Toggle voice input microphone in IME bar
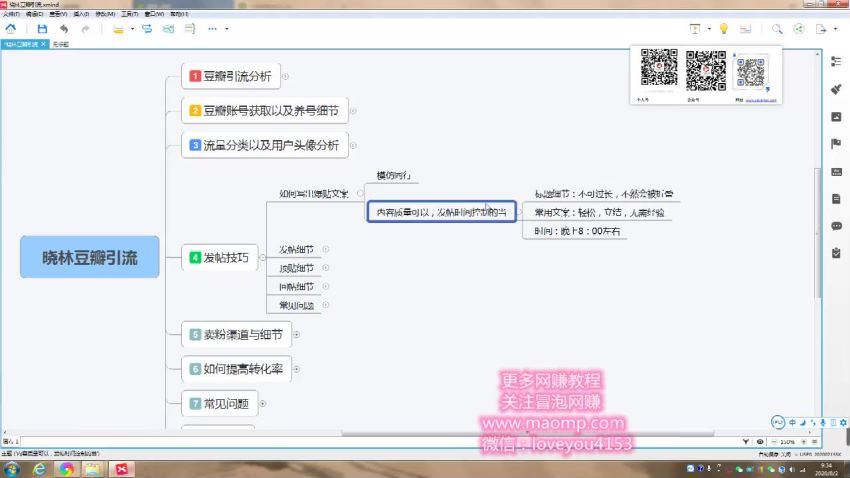The image size is (850, 478). (823, 422)
